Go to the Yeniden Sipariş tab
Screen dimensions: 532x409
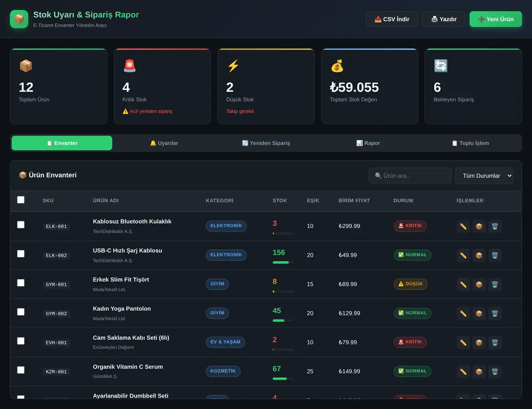click(x=266, y=143)
